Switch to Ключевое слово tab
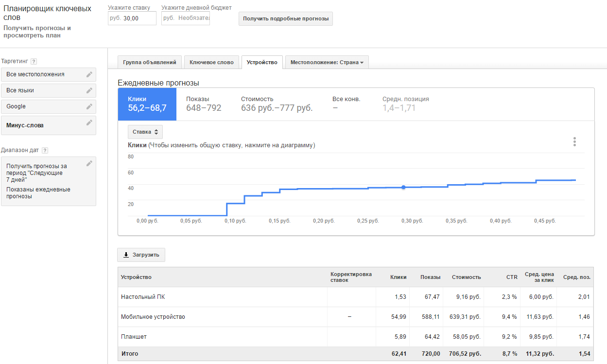607x364 pixels. (211, 62)
